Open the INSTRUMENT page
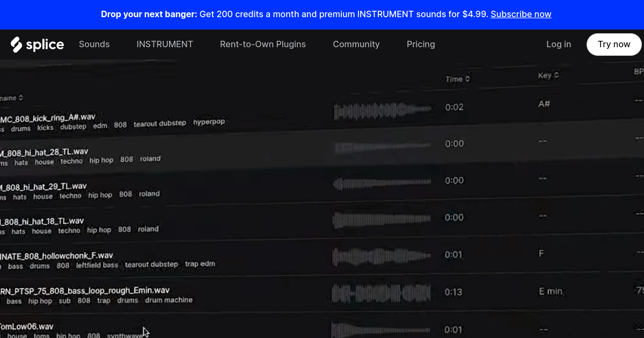Viewport: 644px width, 338px height. point(165,45)
